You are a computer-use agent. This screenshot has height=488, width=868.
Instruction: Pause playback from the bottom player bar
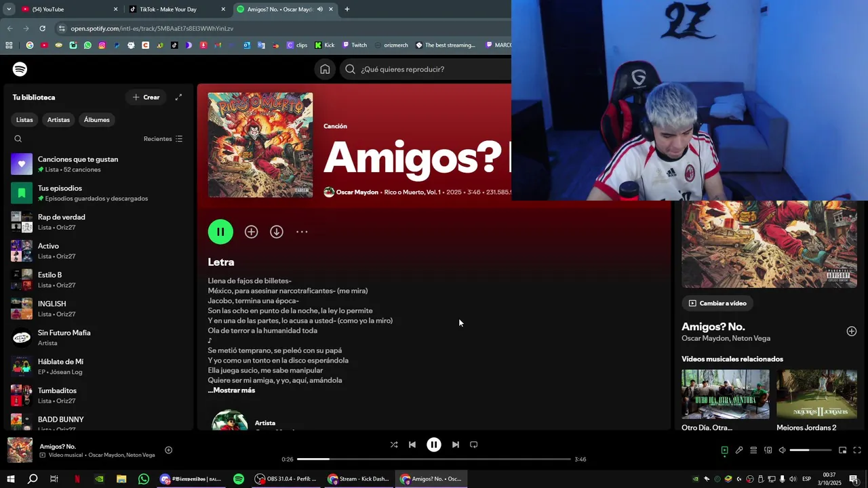pos(434,445)
